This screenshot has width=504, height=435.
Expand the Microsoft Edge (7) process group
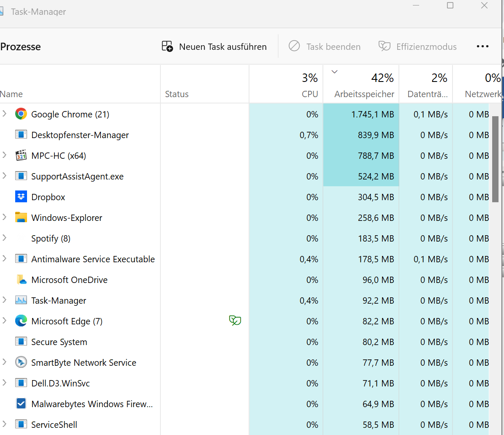point(5,321)
